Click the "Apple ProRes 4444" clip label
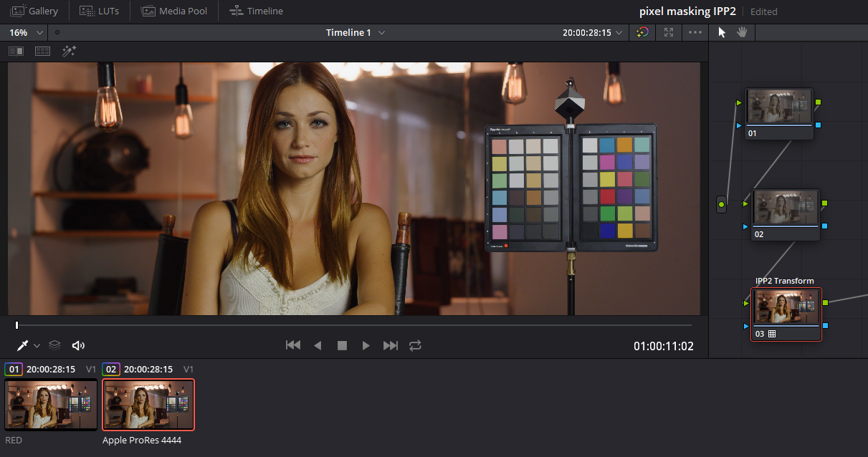This screenshot has height=457, width=868. [142, 441]
